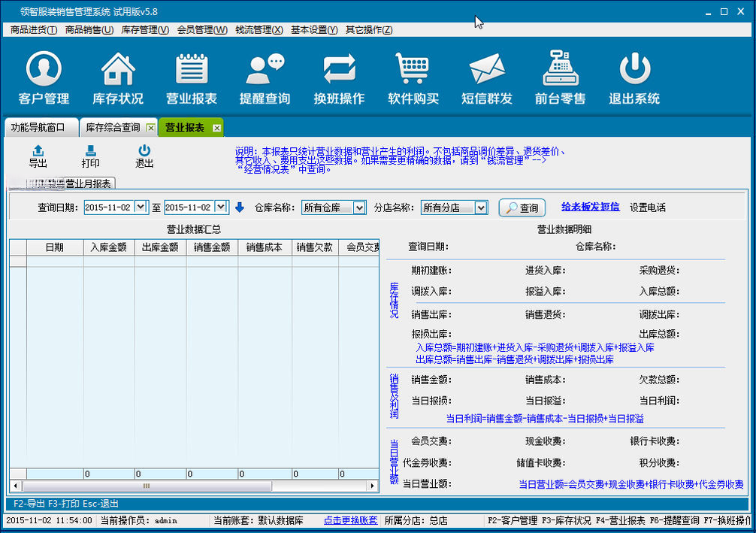Click 当前账套: 默认数据库 status text
The height and width of the screenshot is (533, 756).
(x=259, y=520)
